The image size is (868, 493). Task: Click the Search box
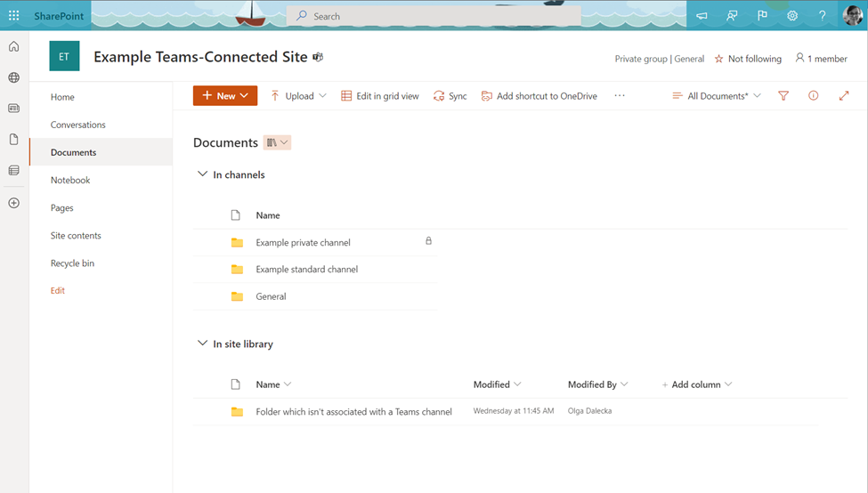(434, 16)
